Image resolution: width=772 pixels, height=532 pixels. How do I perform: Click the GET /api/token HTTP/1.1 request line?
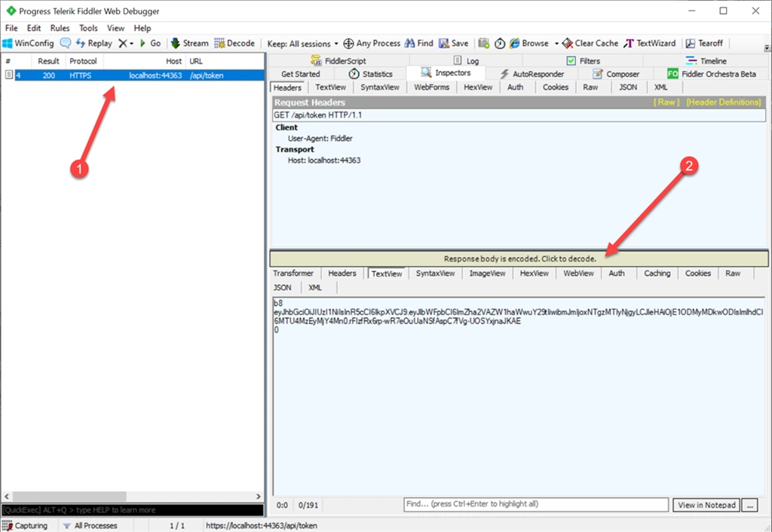519,115
